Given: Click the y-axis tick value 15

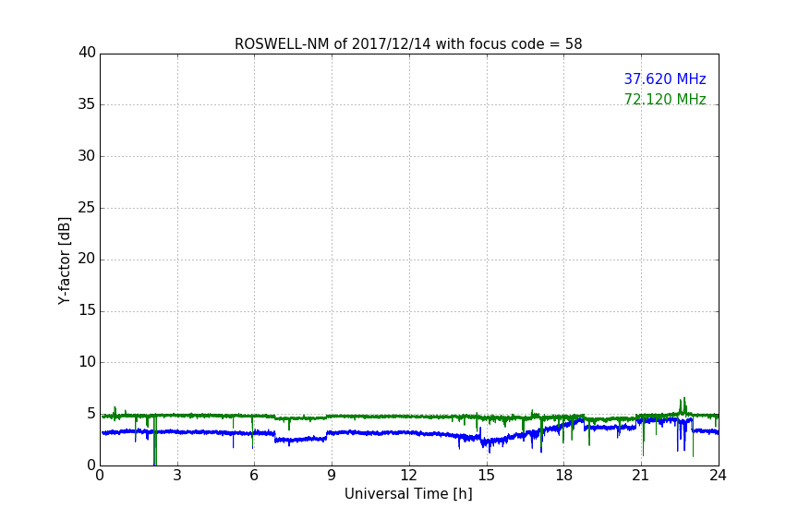Looking at the screenshot, I should click(x=87, y=310).
